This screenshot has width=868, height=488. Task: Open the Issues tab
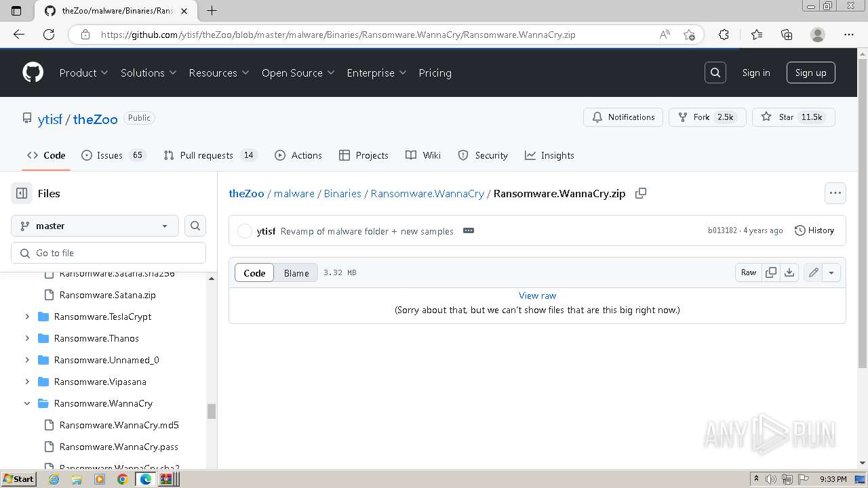click(113, 155)
